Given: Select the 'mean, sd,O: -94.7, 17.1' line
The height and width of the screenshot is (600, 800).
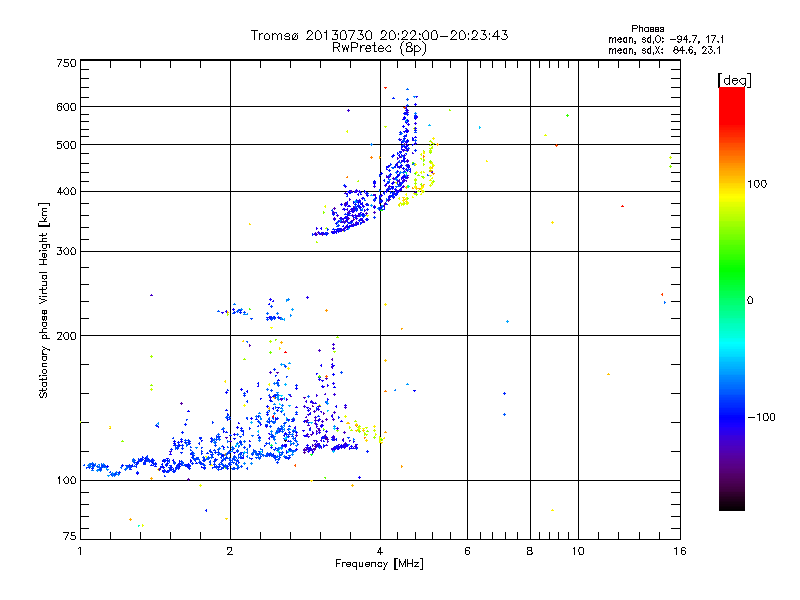Looking at the screenshot, I should (666, 39).
